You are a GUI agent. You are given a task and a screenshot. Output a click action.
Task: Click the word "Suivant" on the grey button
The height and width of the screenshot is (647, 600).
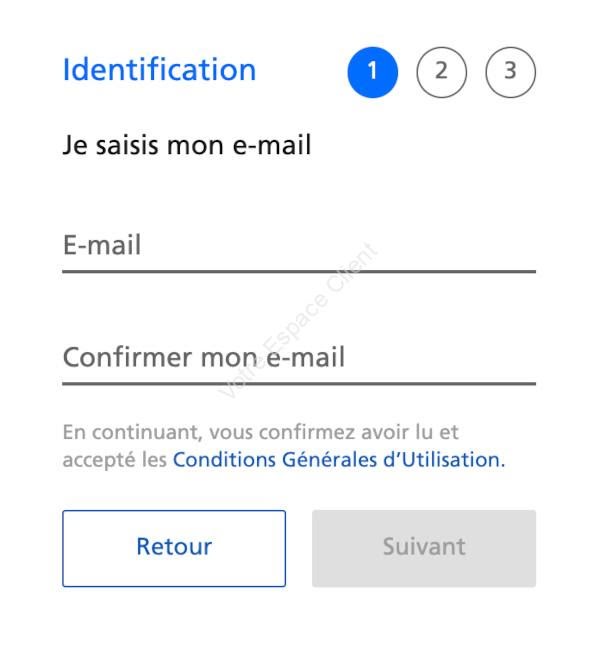(x=424, y=547)
